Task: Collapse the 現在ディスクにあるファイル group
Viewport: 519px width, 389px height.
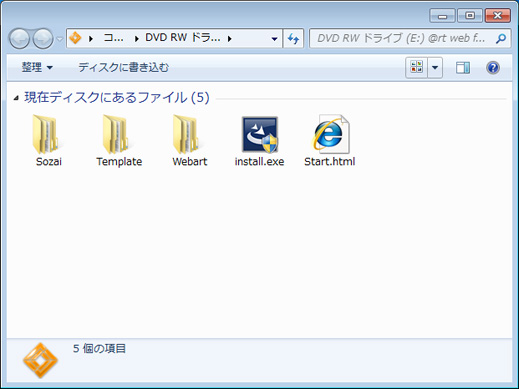Action: (x=16, y=98)
